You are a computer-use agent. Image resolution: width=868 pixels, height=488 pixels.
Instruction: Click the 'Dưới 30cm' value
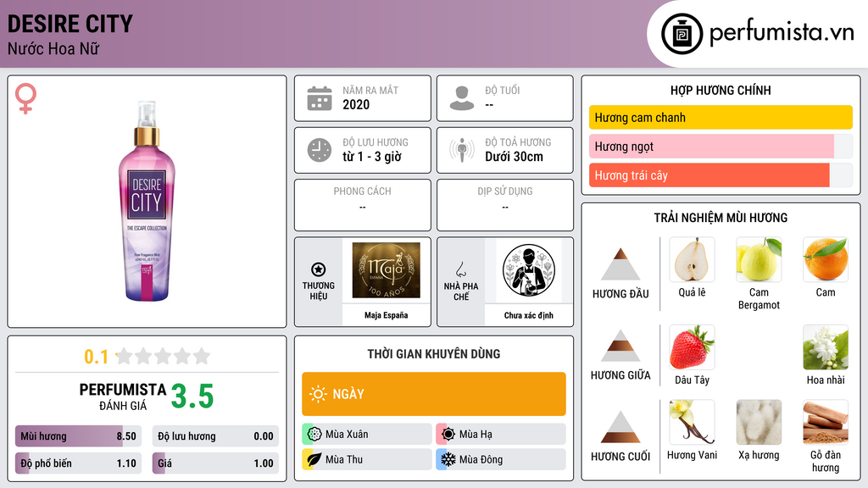click(514, 157)
